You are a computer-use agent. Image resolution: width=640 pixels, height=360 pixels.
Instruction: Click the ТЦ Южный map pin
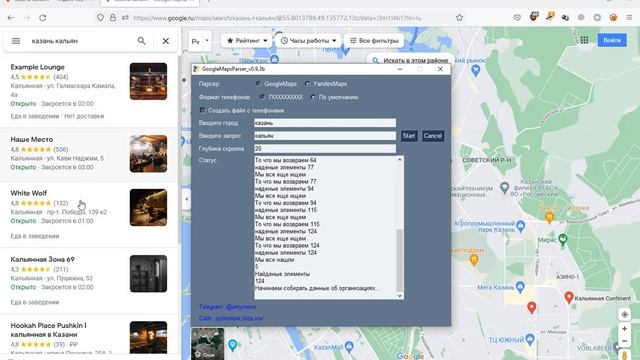[x=530, y=339]
